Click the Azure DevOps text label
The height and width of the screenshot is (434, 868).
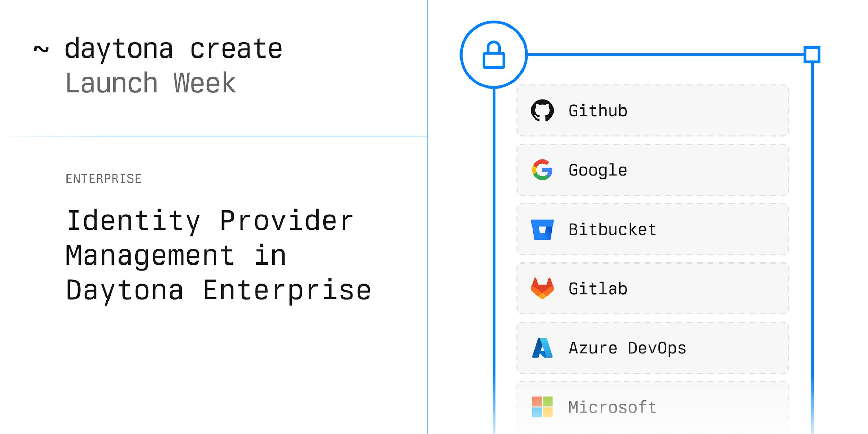(x=627, y=348)
